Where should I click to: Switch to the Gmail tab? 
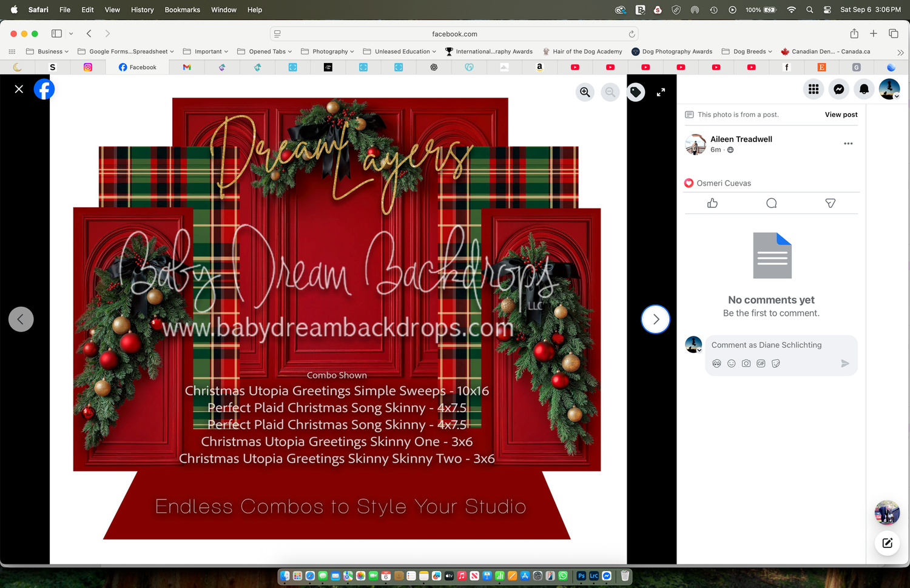(187, 67)
